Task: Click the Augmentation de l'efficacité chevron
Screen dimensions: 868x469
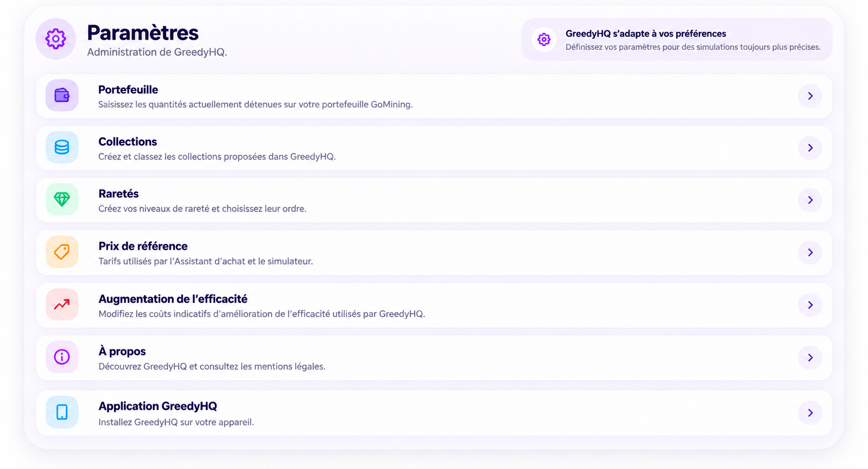Action: (x=810, y=305)
